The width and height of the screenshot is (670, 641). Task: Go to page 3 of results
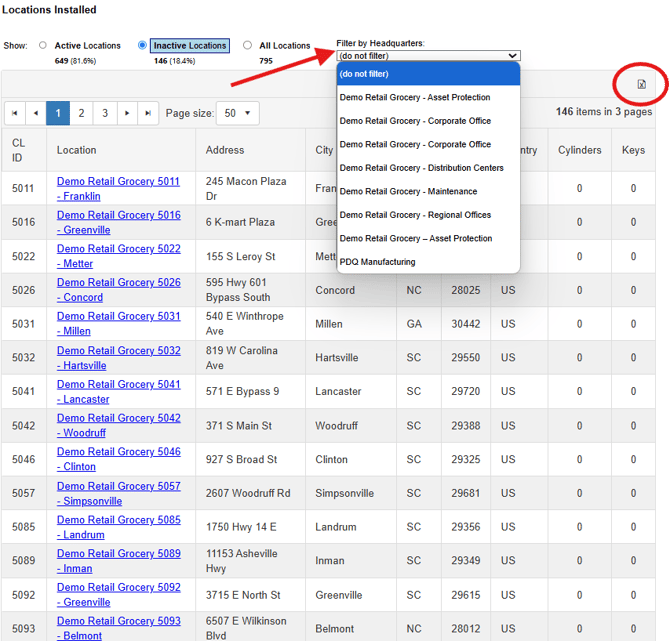tap(105, 113)
